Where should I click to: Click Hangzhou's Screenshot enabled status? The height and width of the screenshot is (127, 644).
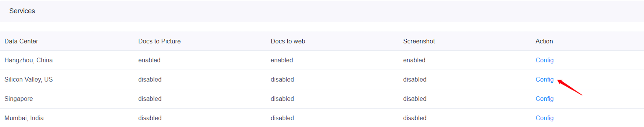(x=414, y=60)
